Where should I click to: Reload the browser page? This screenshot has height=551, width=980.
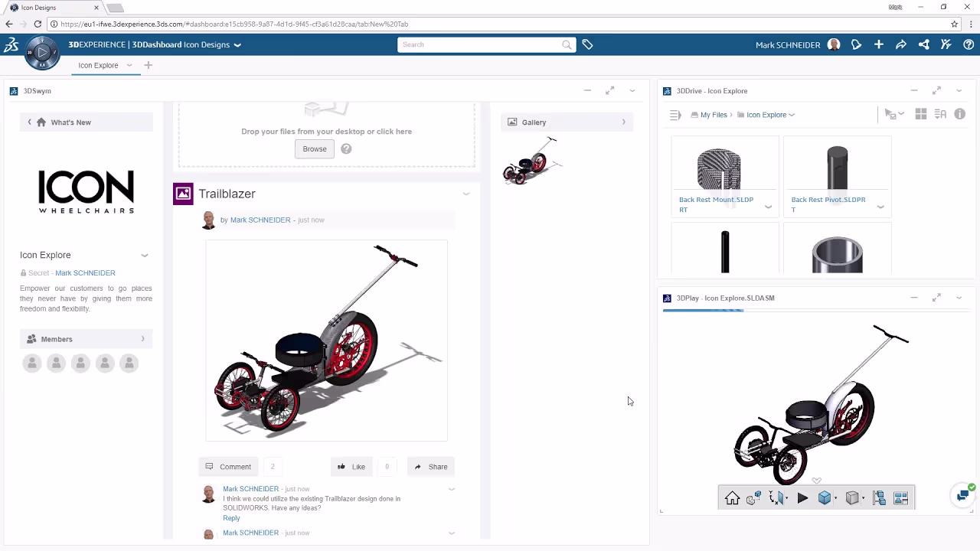[38, 24]
